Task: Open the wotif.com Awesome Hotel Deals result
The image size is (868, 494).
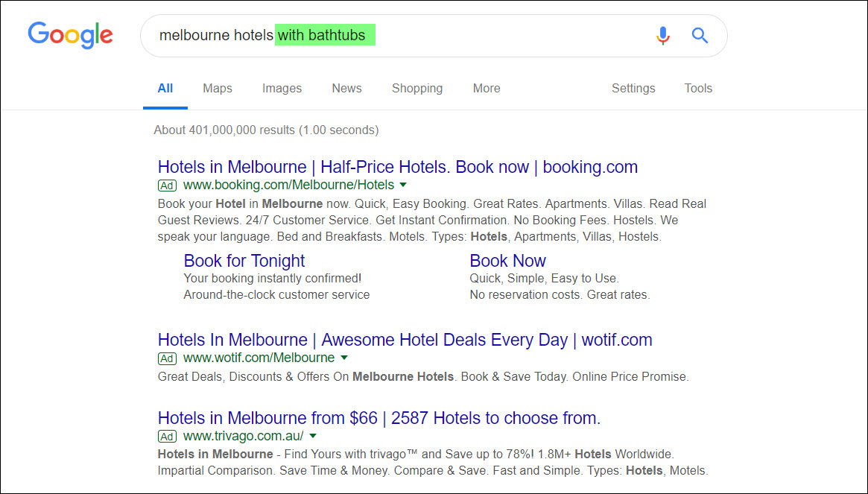Action: pyautogui.click(x=405, y=340)
